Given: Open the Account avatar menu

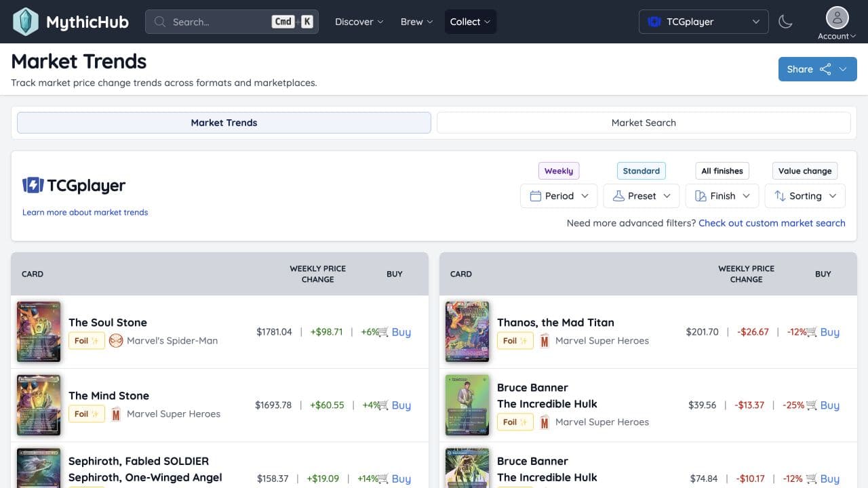Looking at the screenshot, I should pyautogui.click(x=837, y=22).
